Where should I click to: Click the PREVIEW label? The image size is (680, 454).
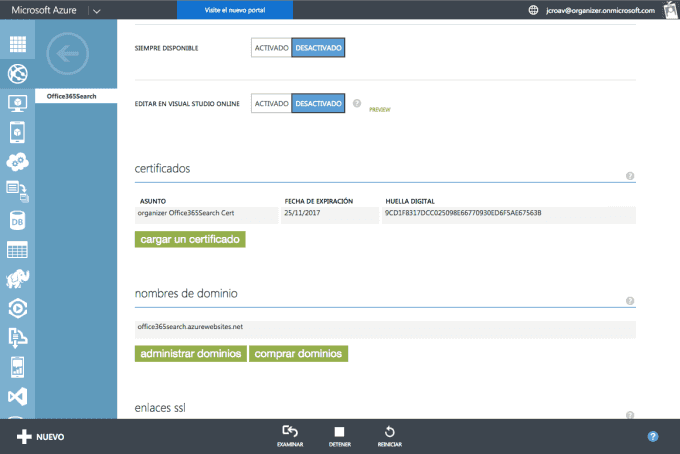tap(380, 110)
